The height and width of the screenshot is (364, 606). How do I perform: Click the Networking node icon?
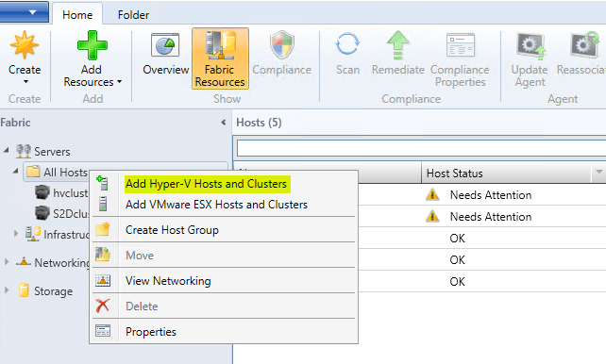tap(24, 262)
